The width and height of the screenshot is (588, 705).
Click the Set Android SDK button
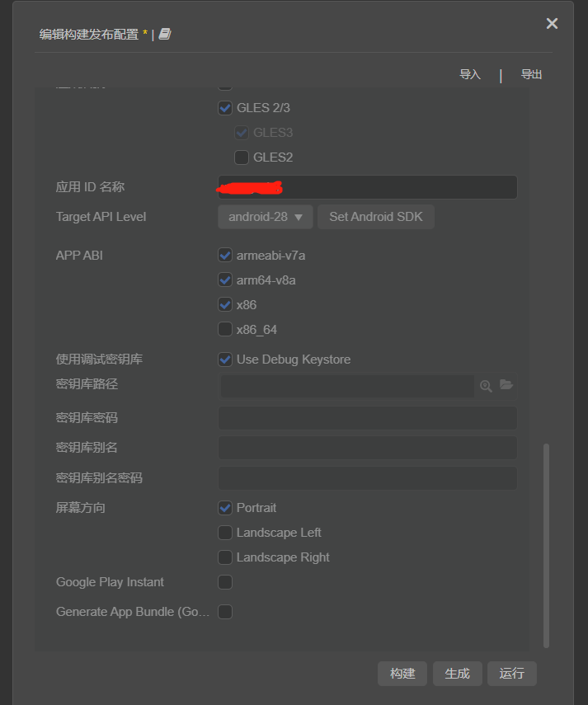coord(376,217)
